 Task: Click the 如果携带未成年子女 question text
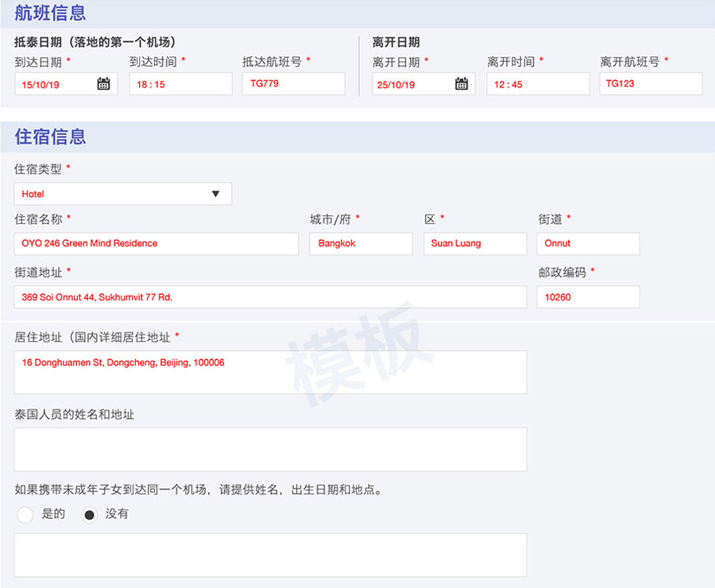point(199,489)
